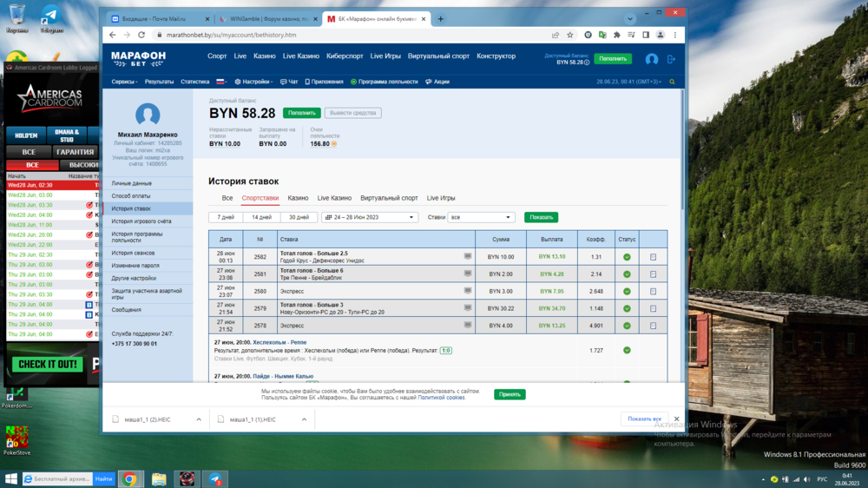Open История игрового счёта in sidebar
Screen dimensions: 868x488
(141, 221)
